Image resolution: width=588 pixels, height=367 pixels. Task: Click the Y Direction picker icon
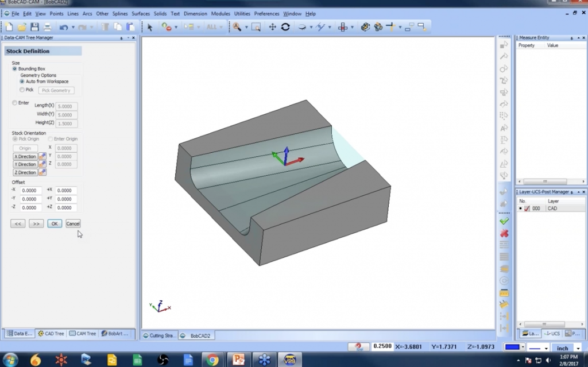click(x=42, y=164)
